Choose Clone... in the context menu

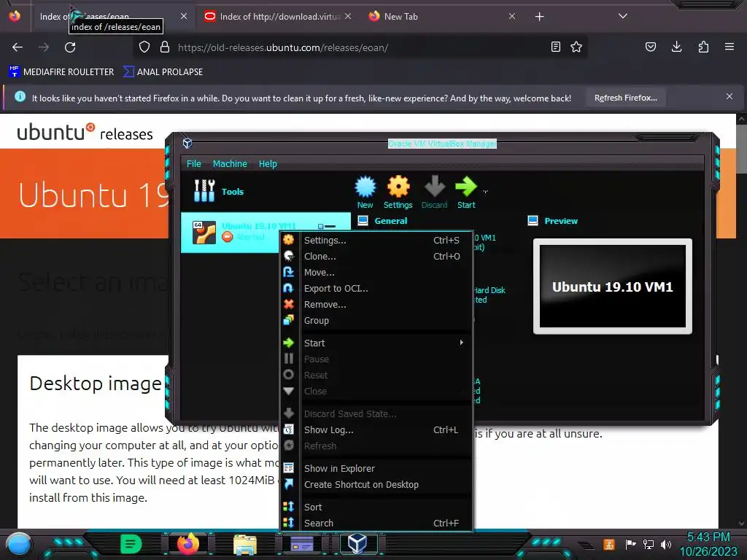click(376, 256)
